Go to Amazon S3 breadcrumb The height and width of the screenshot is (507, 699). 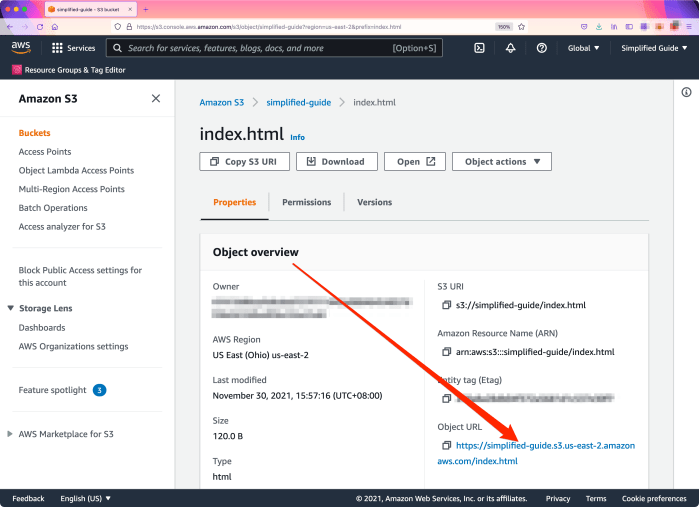tap(222, 103)
